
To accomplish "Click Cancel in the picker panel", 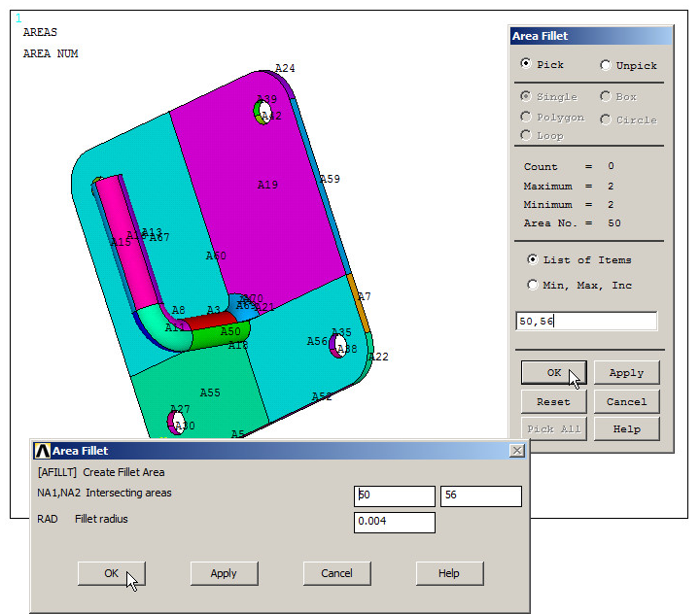I will click(x=626, y=401).
